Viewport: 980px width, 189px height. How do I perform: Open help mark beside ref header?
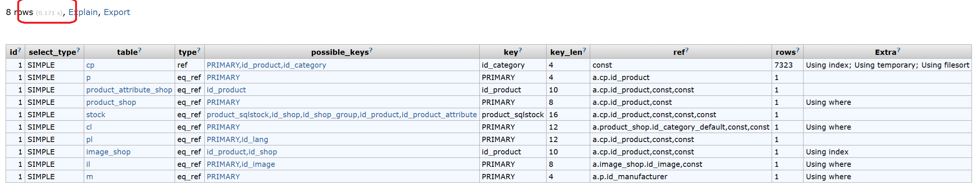[687, 50]
